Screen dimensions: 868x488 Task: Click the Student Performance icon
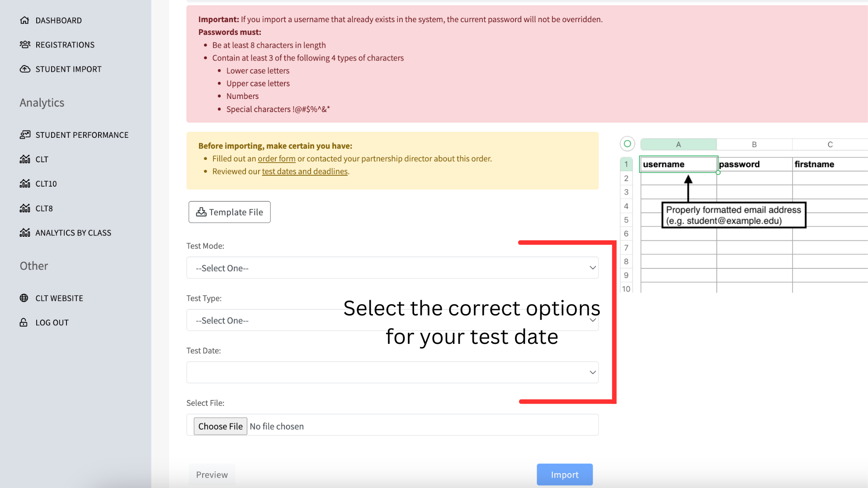click(x=25, y=135)
